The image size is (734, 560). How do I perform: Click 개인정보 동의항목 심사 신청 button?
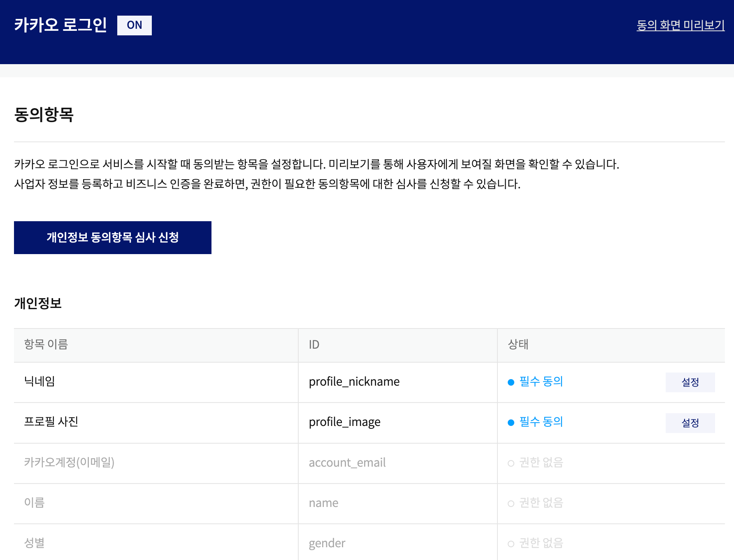click(113, 238)
